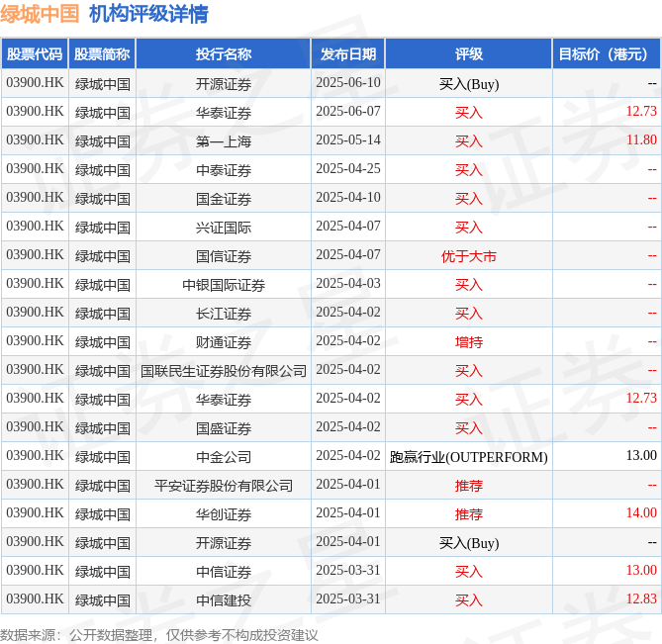Click the 机构评级详情 heading
The height and width of the screenshot is (644, 662).
coord(148,14)
